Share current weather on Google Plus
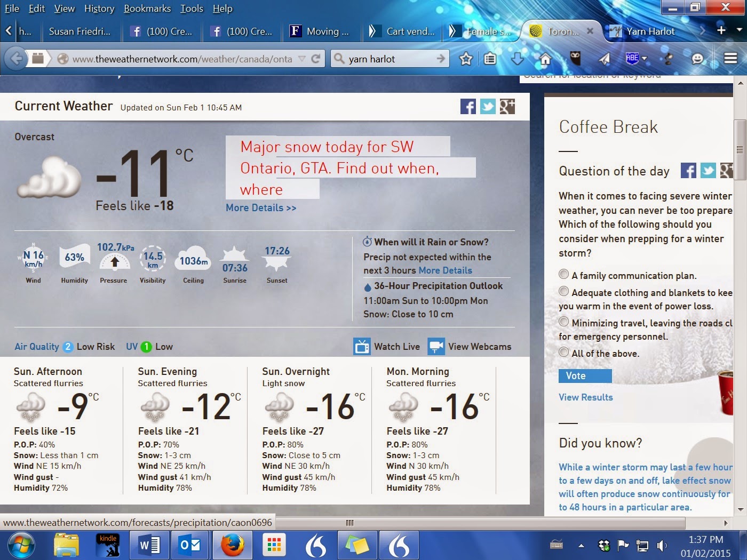 pos(507,107)
